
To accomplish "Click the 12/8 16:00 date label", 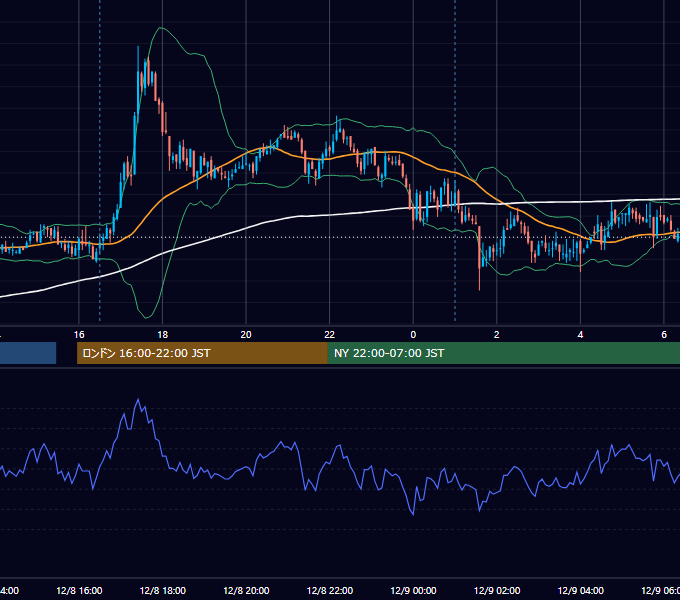I will point(79,590).
